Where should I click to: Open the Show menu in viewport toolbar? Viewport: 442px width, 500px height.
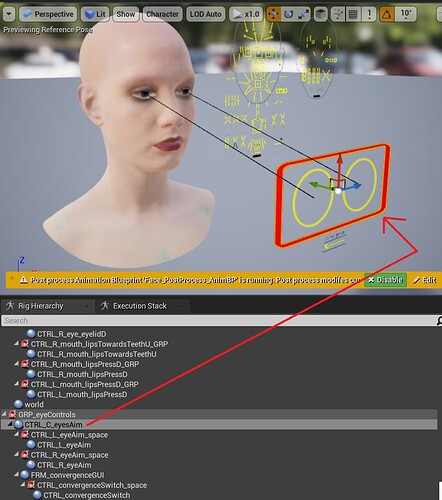click(126, 14)
